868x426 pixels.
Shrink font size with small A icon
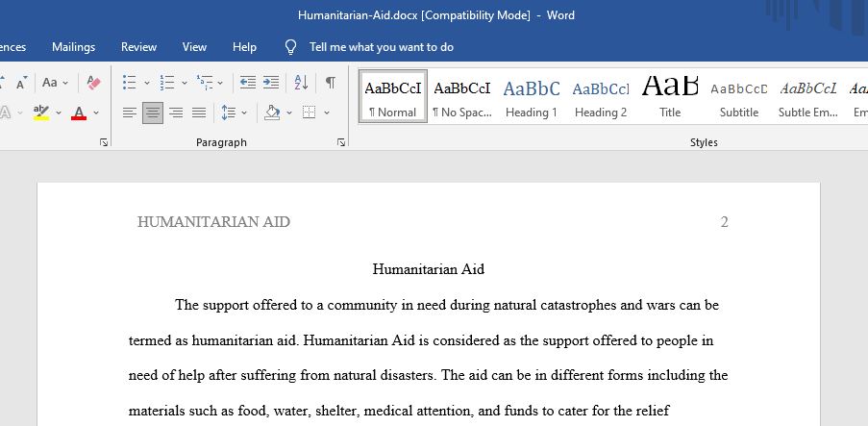[21, 84]
